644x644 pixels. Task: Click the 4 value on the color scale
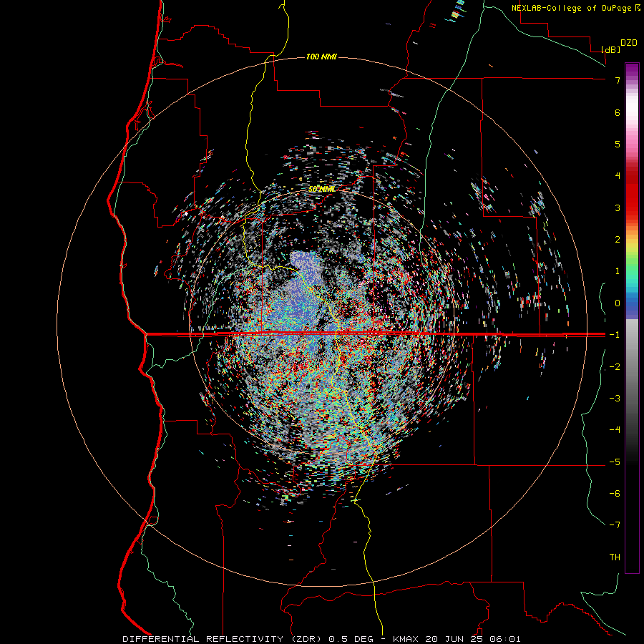618,176
